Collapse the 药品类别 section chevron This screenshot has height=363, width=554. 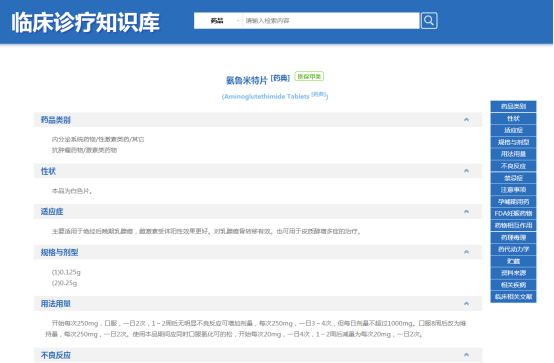[466, 119]
